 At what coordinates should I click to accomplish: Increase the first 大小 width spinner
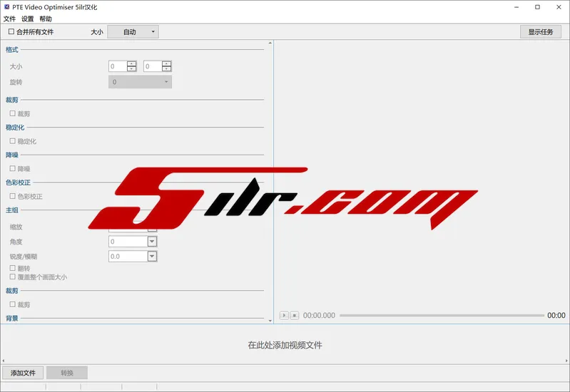(x=131, y=63)
